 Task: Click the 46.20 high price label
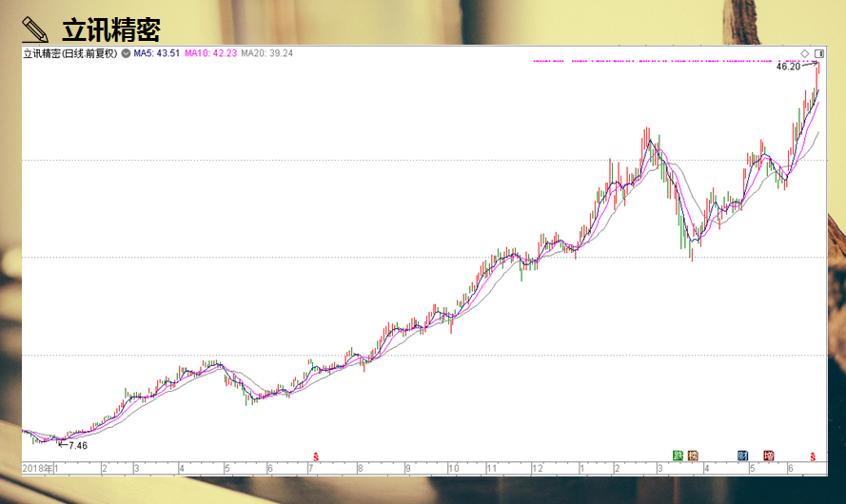click(788, 67)
